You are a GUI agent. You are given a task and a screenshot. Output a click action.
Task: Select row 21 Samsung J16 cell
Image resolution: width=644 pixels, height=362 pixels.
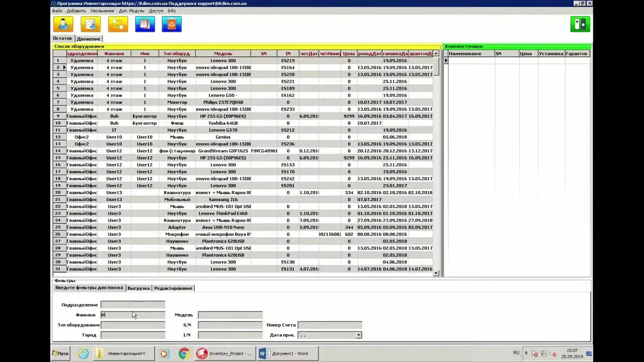click(x=223, y=200)
